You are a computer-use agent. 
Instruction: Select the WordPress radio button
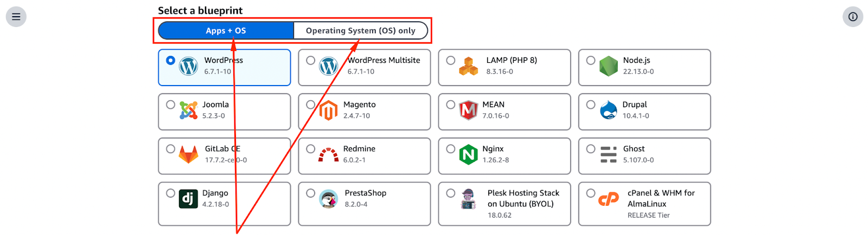170,60
